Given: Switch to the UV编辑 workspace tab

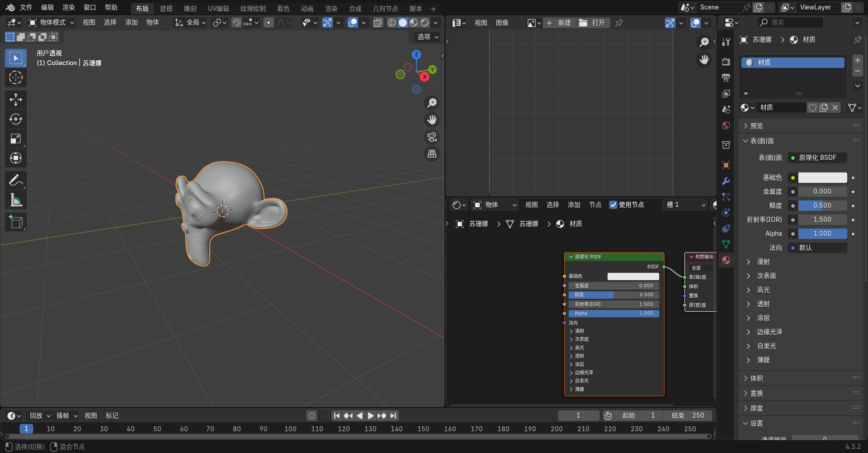Looking at the screenshot, I should tap(218, 9).
